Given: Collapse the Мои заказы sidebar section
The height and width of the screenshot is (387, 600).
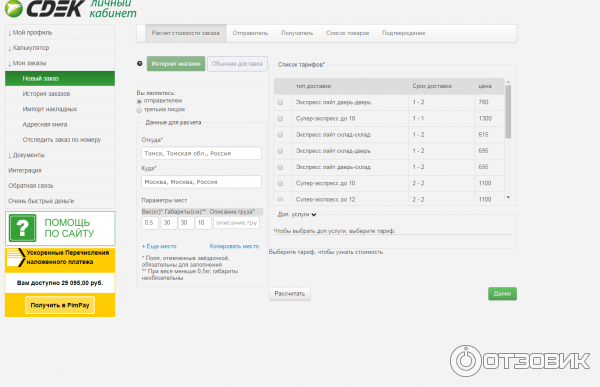Looking at the screenshot, I should coord(60,63).
